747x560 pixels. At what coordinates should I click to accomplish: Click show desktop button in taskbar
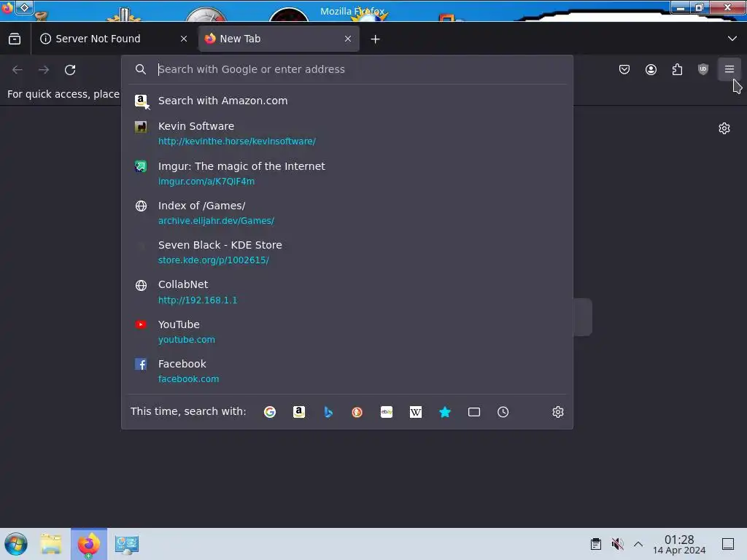click(728, 544)
